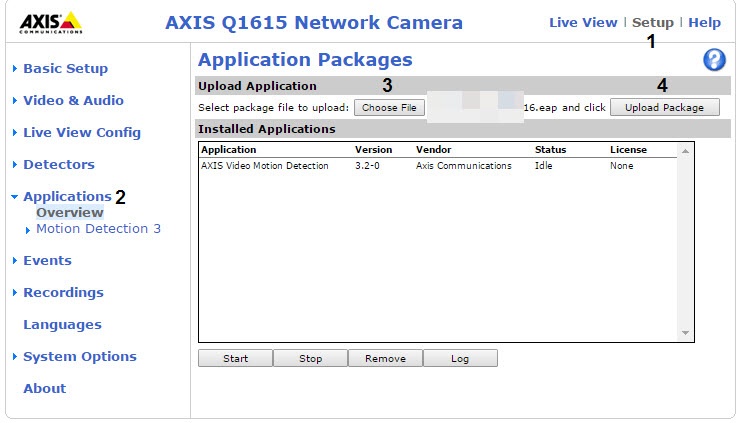The height and width of the screenshot is (423, 737).
Task: Click the Help link in header
Action: (x=704, y=23)
